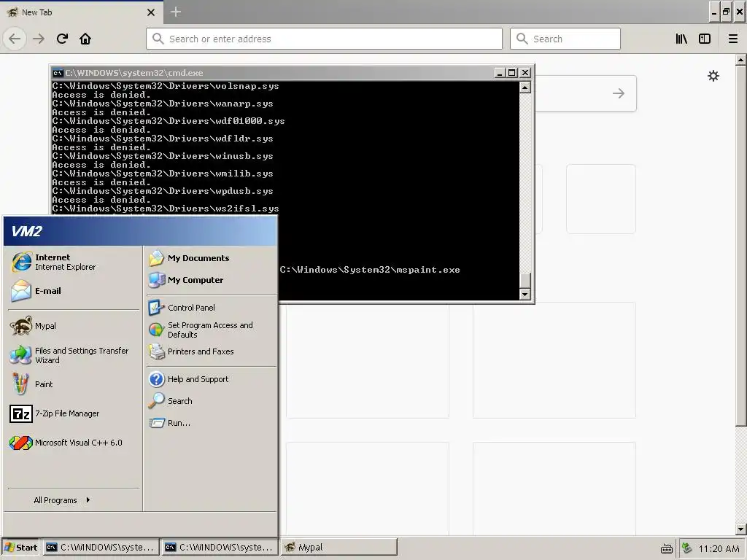Switch to first cmd.exe taskbar button
Viewport: 747px width, 560px height.
(101, 548)
